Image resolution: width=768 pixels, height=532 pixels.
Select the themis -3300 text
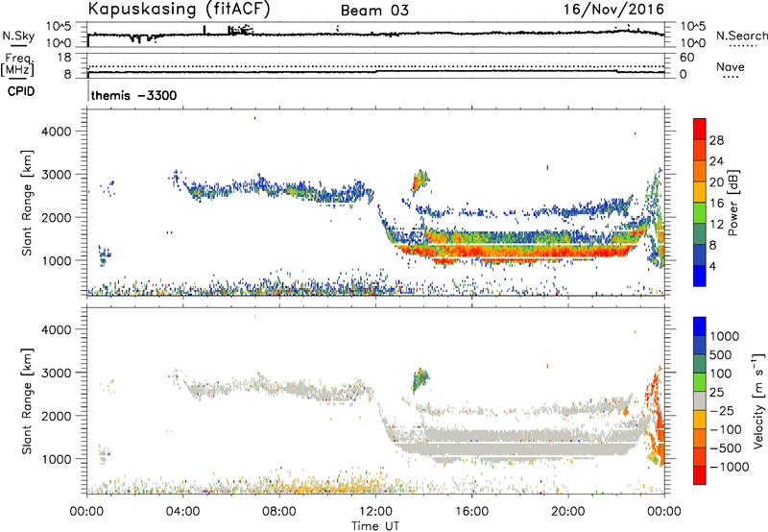point(133,95)
